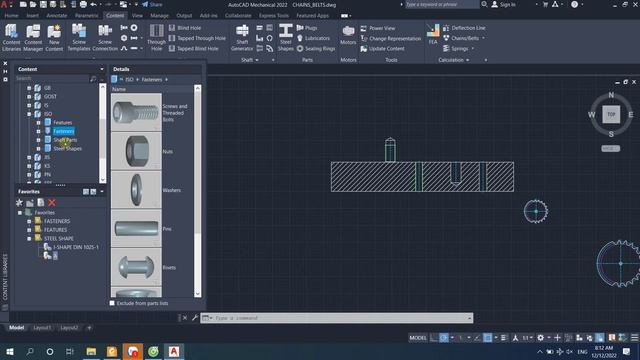640x360 pixels.
Task: Click Update Content
Action: pyautogui.click(x=382, y=49)
